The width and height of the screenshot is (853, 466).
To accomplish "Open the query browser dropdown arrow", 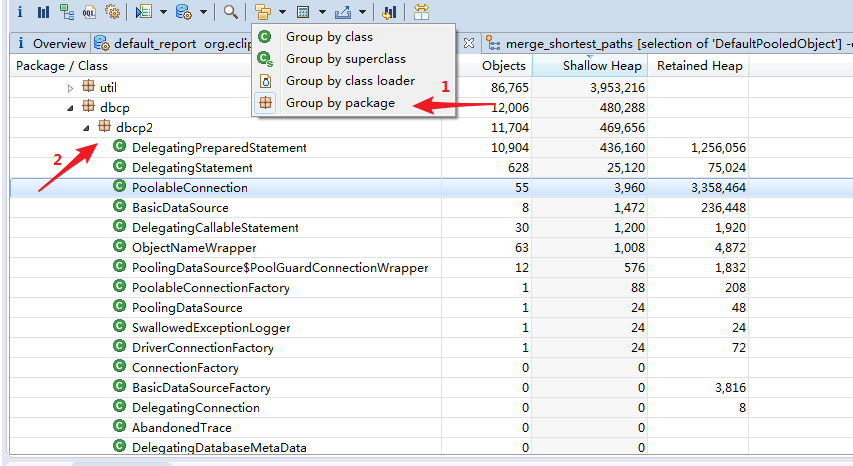I will point(203,12).
